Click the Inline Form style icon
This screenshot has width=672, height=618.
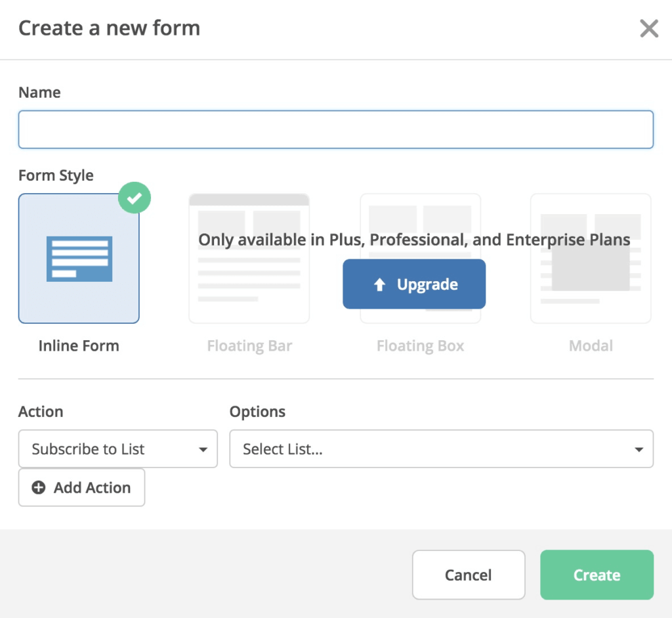[79, 259]
